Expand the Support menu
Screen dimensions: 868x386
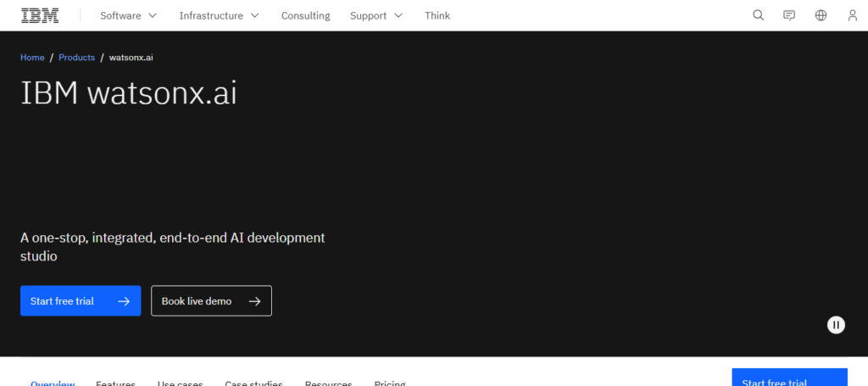pos(376,15)
